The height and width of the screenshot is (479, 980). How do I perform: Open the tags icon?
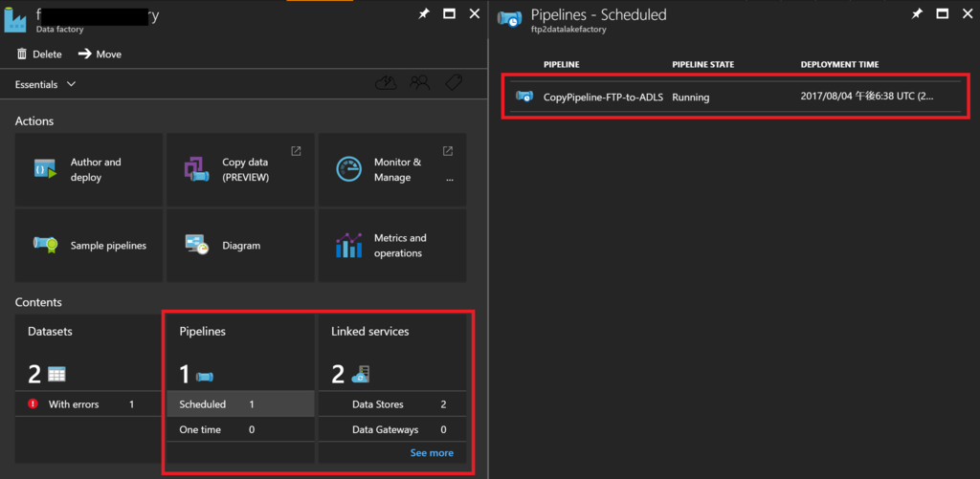(x=453, y=82)
